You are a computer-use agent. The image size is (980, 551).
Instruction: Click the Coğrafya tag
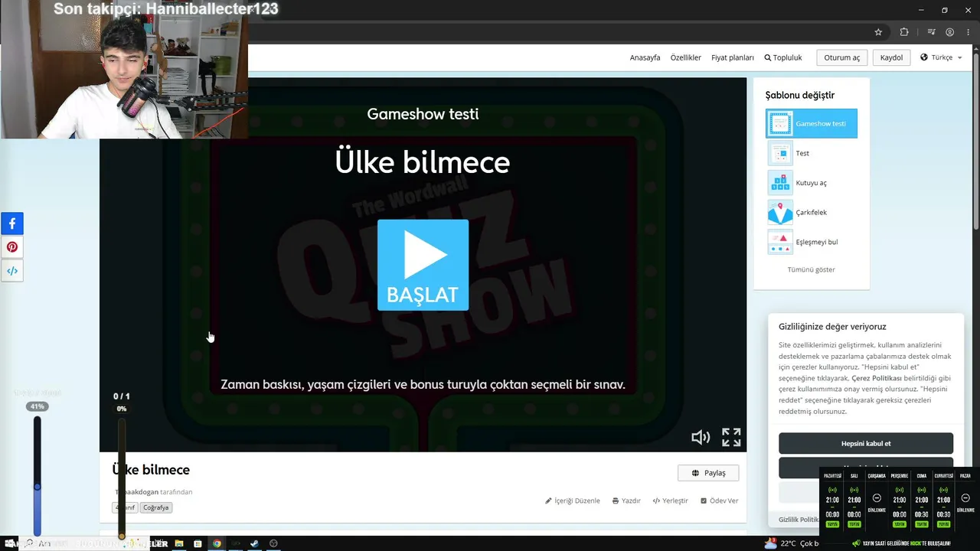click(156, 507)
